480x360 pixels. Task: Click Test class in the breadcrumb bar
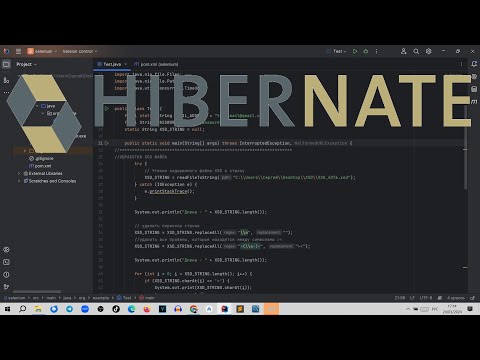click(x=124, y=298)
